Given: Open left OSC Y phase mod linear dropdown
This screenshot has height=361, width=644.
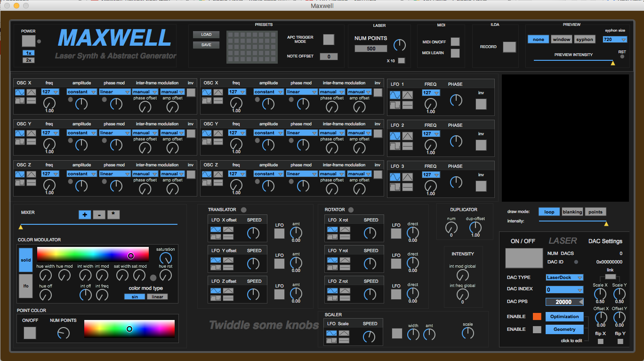Looking at the screenshot, I should [115, 133].
